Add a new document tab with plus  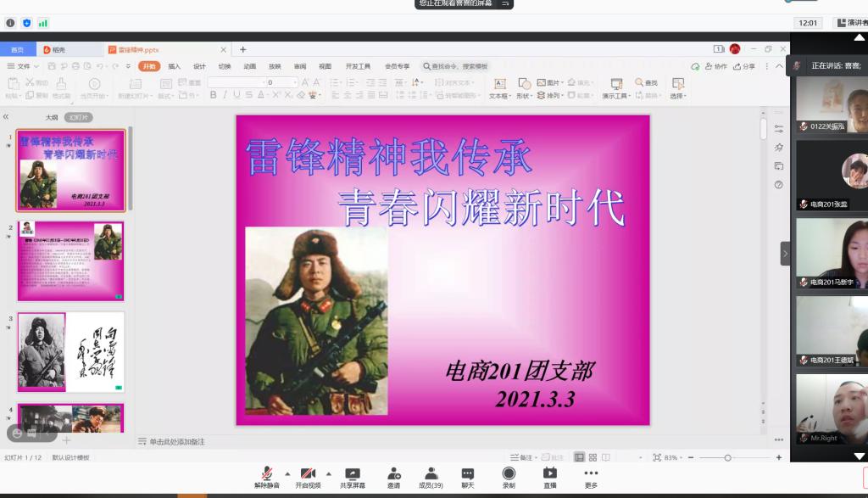click(242, 49)
